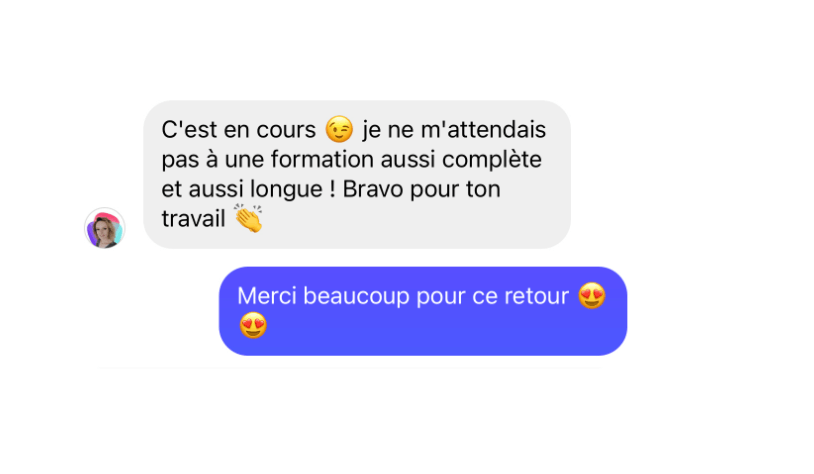The height and width of the screenshot is (474, 814).
Task: Select the blue 'Merci beaucoup' message bubble
Action: 423,311
